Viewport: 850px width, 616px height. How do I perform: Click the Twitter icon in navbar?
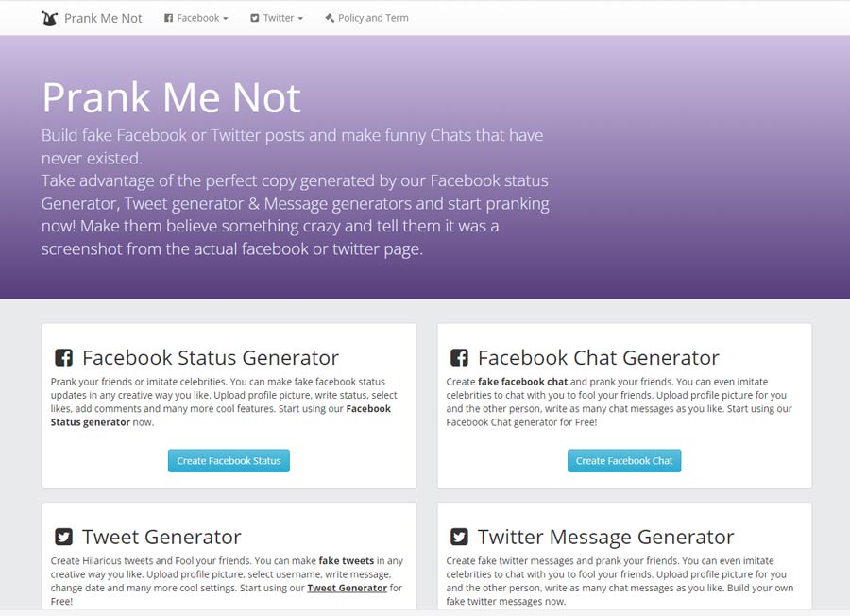click(x=255, y=18)
